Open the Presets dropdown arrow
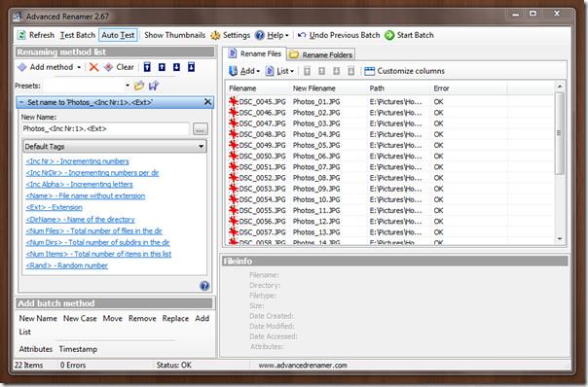The image size is (588, 387). [x=128, y=86]
